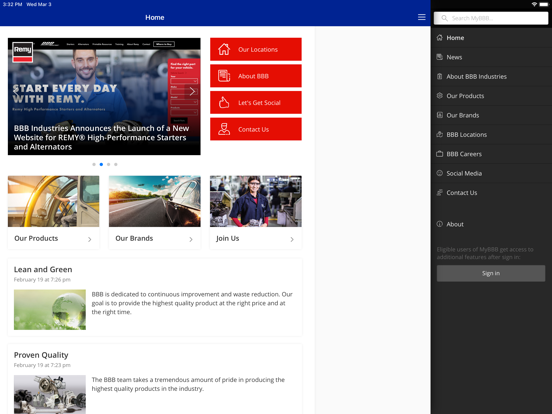
Task: Open the Our Brands highway car photo
Action: 155,201
